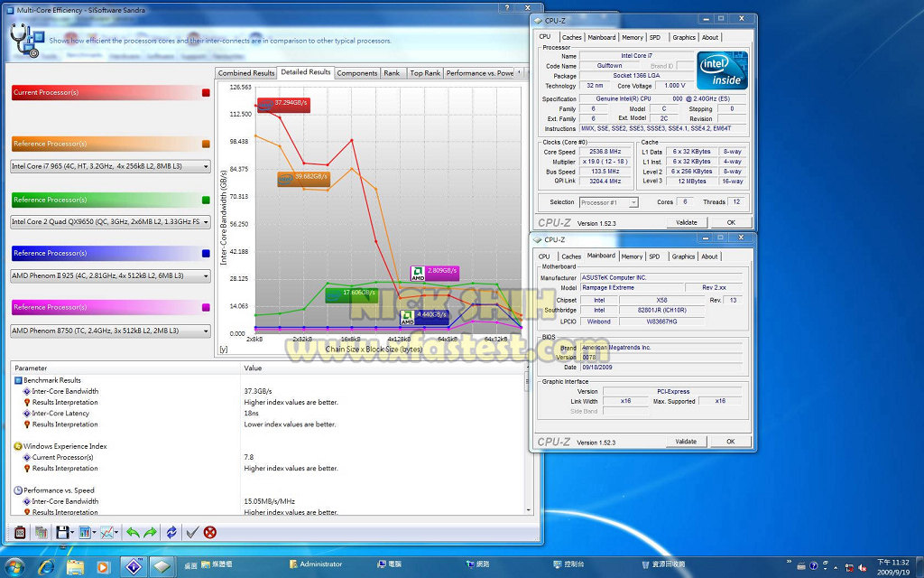Open the line graph options icon
Screen dimensions: 924x578
point(107,532)
